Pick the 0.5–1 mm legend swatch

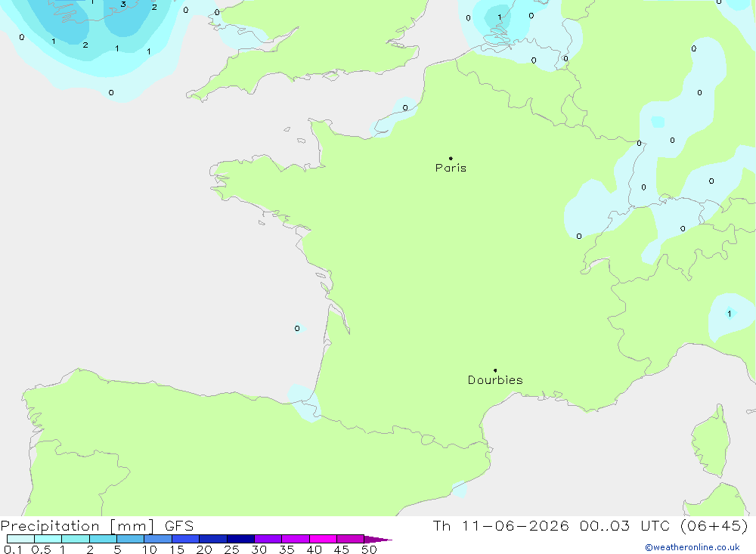pos(48,539)
